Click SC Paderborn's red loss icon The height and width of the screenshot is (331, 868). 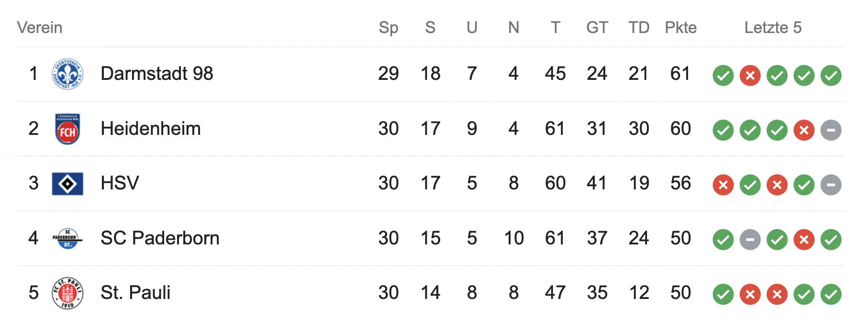pyautogui.click(x=804, y=240)
